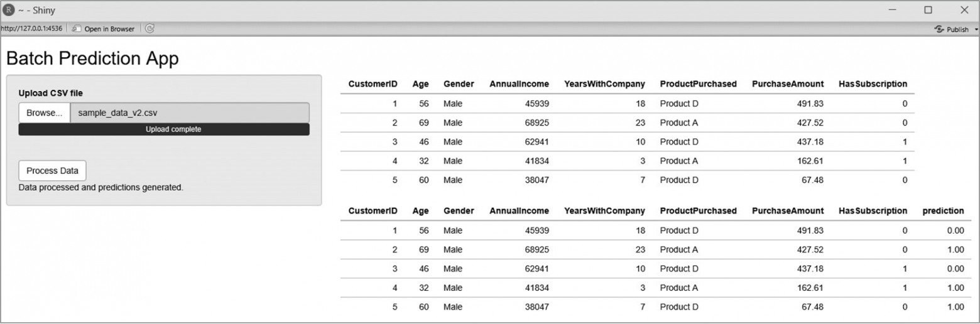Click the Upload CSV file label
Image resolution: width=980 pixels, height=324 pixels.
(51, 93)
